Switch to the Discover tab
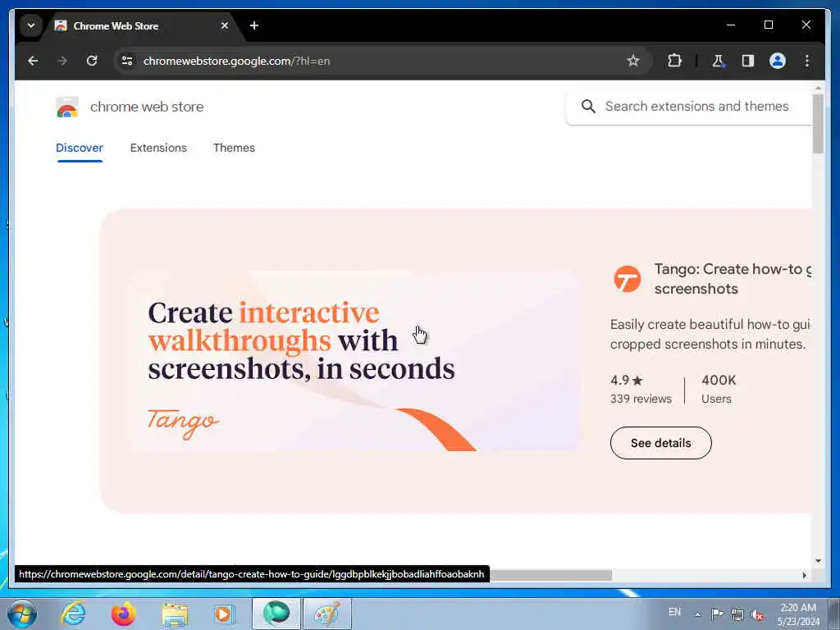 click(80, 148)
